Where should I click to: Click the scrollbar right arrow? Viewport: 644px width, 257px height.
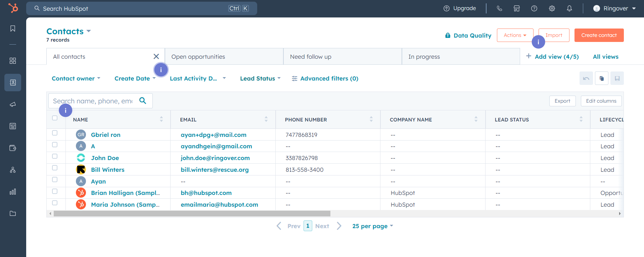[x=620, y=213]
